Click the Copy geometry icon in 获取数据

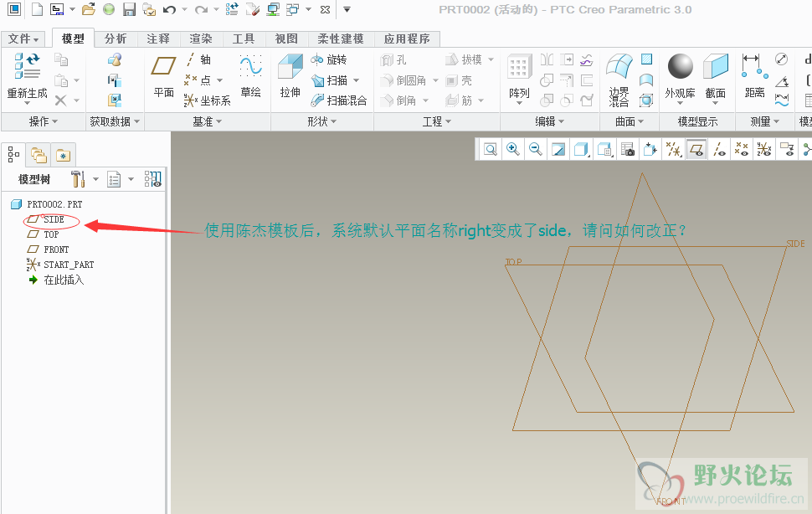coord(115,80)
